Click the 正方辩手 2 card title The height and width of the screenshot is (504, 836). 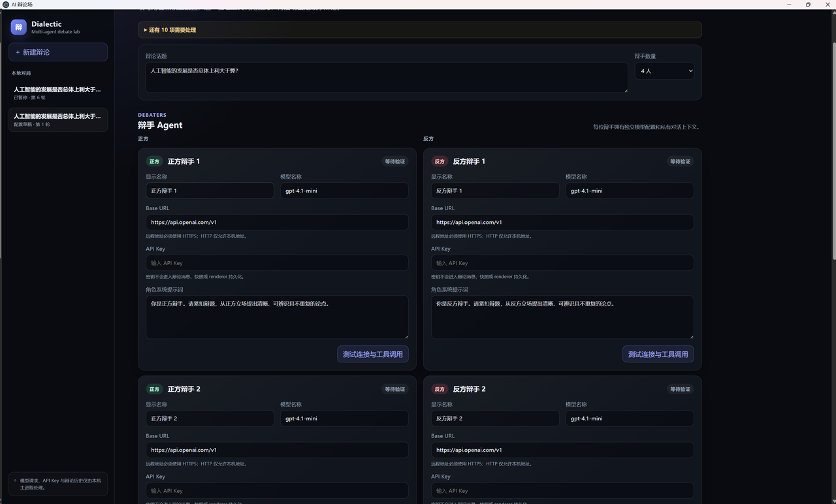click(x=184, y=389)
